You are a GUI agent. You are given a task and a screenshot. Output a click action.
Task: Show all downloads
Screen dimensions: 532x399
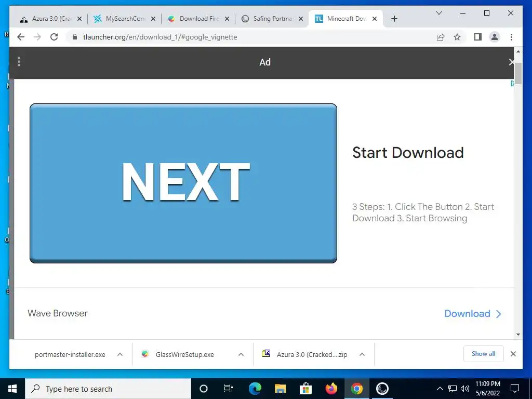pos(484,354)
